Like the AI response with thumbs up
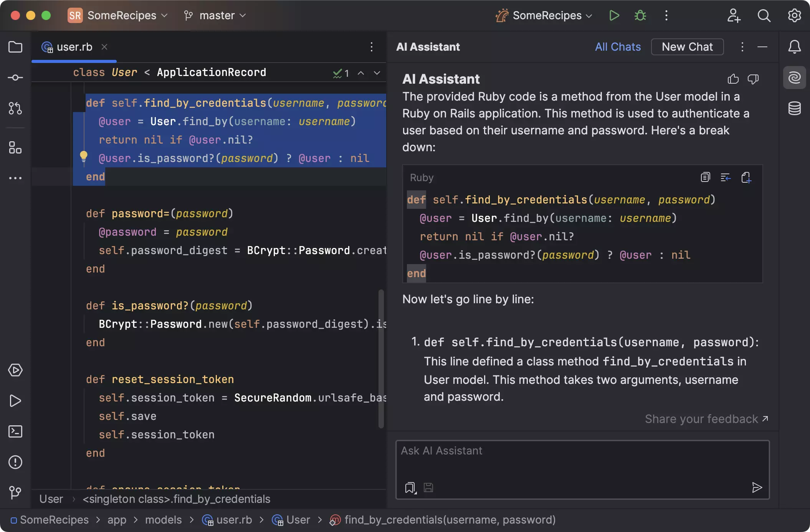810x532 pixels. [x=733, y=79]
